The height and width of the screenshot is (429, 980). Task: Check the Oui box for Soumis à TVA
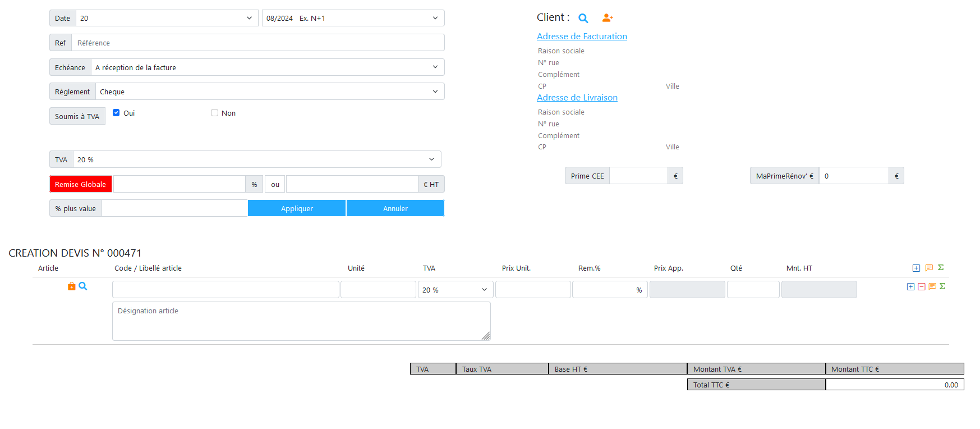(116, 113)
